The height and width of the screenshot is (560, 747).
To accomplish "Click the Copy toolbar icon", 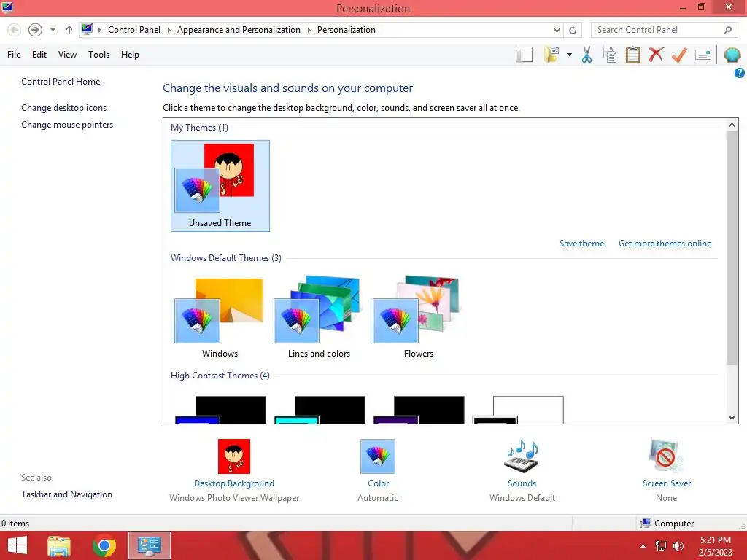I will [x=610, y=55].
